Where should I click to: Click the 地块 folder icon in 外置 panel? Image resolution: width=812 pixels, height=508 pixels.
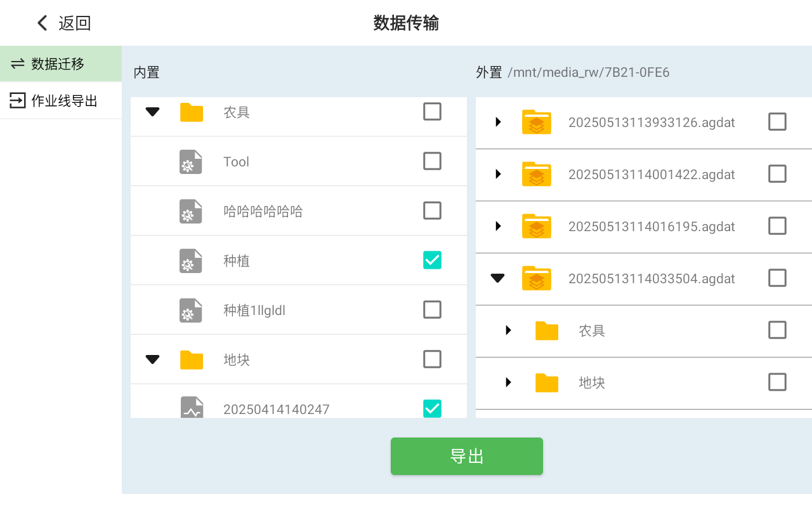pyautogui.click(x=547, y=383)
